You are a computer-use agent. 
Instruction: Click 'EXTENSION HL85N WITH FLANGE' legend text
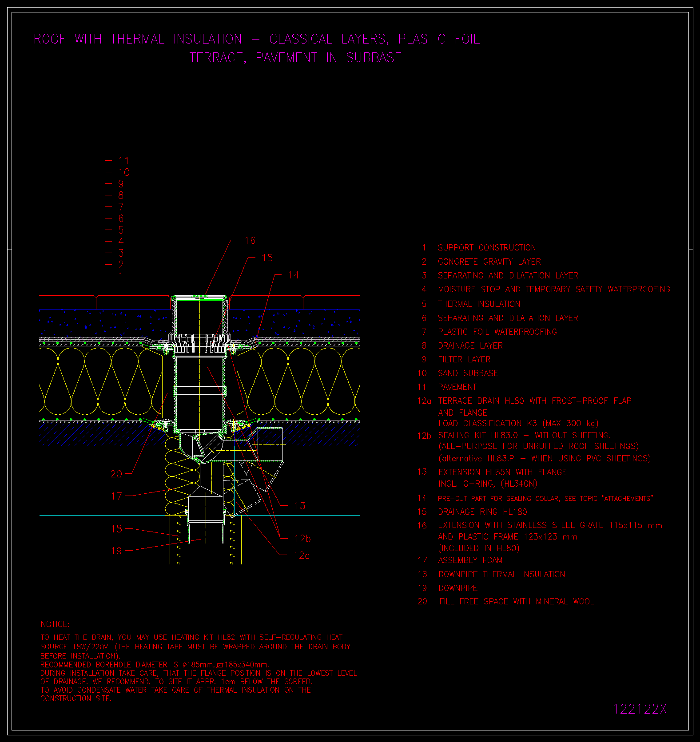click(x=502, y=472)
